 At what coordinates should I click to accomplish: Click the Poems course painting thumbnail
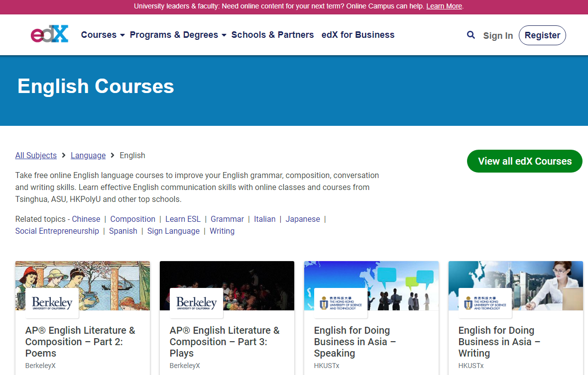[x=83, y=285]
